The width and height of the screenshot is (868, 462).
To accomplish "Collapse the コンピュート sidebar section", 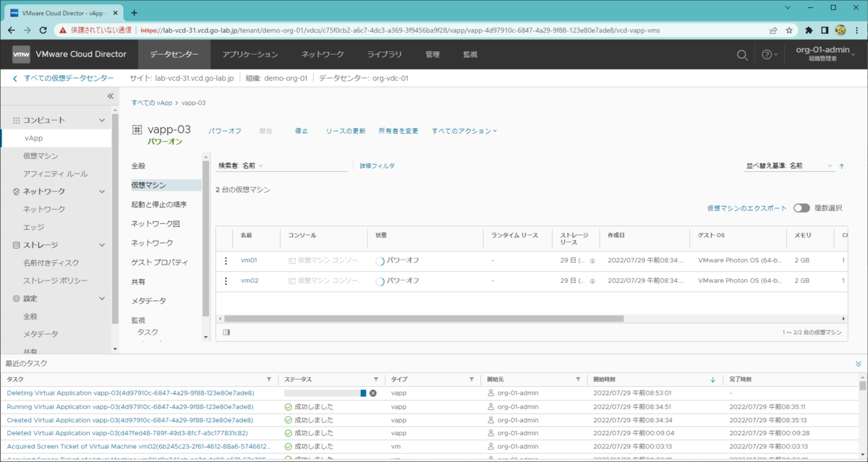I will click(102, 120).
